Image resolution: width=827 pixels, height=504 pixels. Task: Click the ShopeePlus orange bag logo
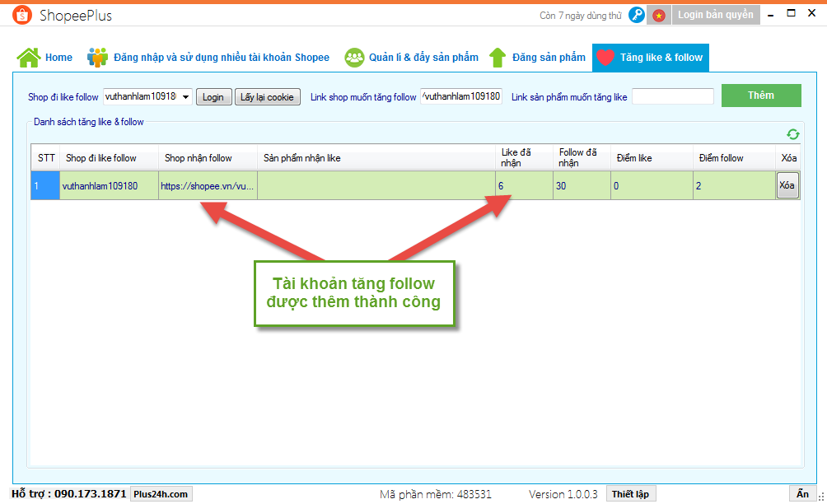22,15
